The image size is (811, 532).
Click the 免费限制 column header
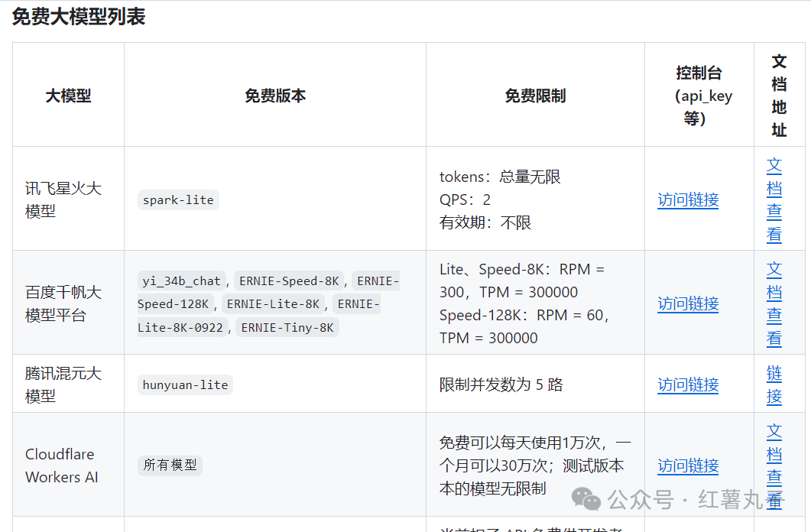click(535, 96)
